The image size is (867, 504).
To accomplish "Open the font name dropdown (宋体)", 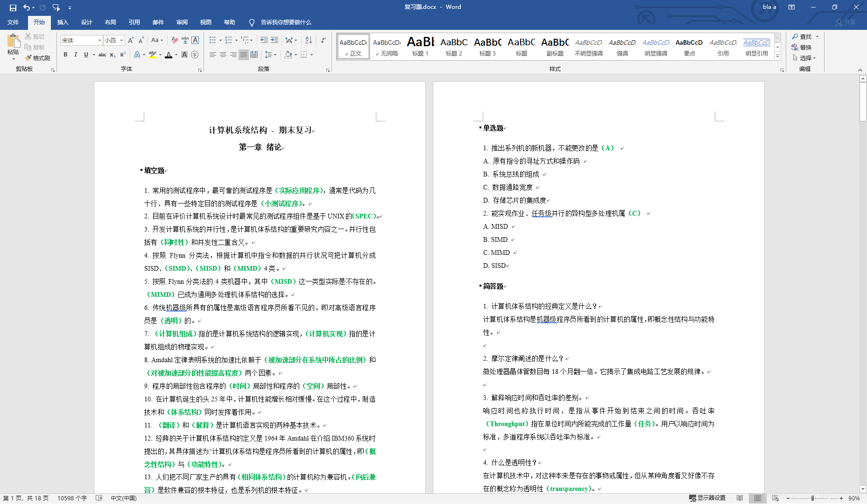I will pos(99,41).
